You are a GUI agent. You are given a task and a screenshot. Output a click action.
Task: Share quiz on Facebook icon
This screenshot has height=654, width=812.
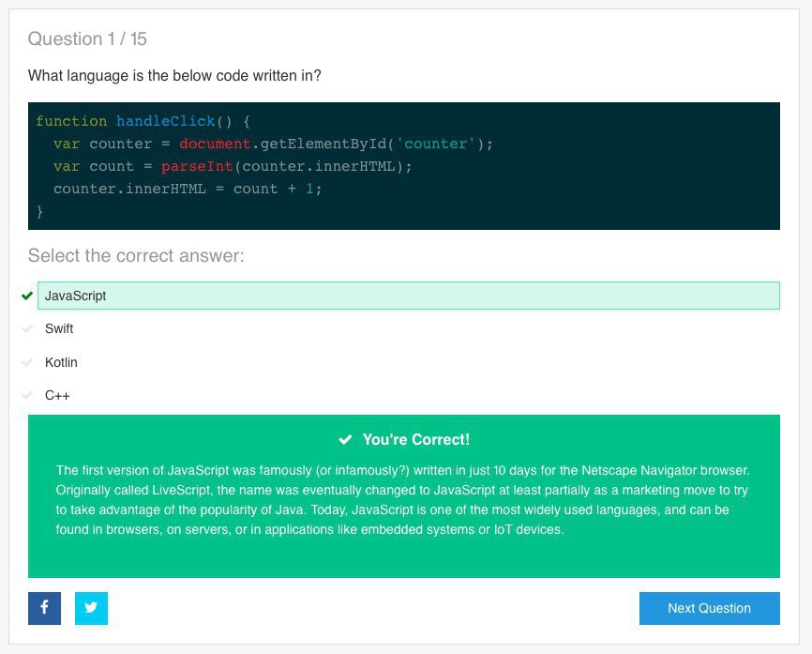click(x=44, y=608)
